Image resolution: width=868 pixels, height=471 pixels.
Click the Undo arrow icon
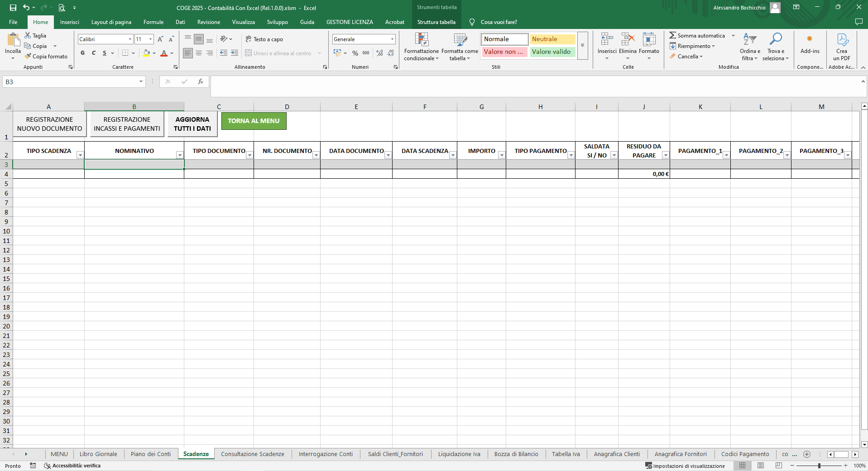coord(26,8)
